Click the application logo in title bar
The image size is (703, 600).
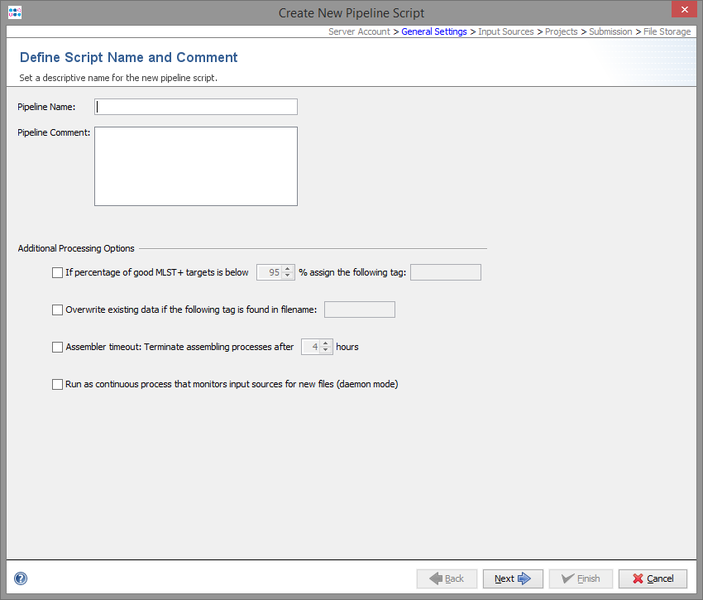(x=15, y=13)
